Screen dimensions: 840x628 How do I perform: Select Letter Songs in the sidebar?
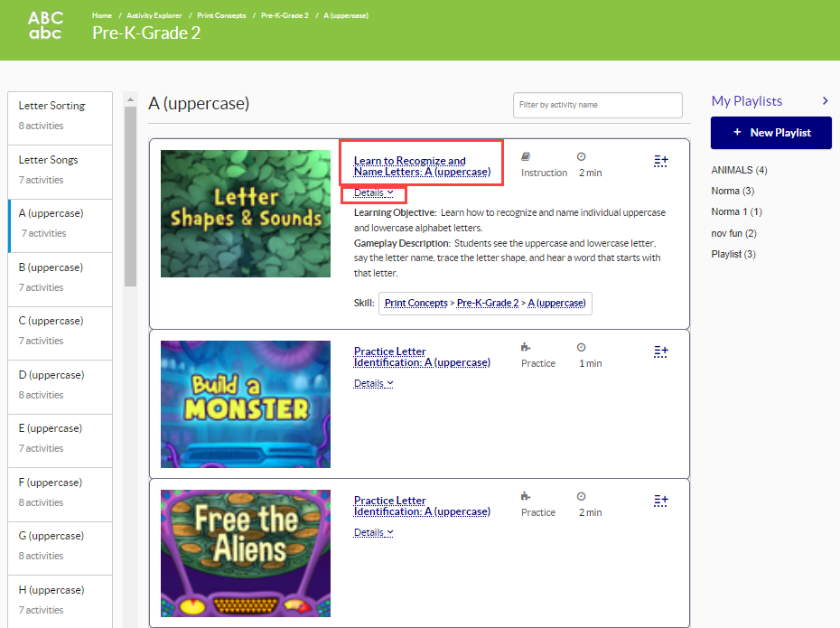(x=60, y=169)
